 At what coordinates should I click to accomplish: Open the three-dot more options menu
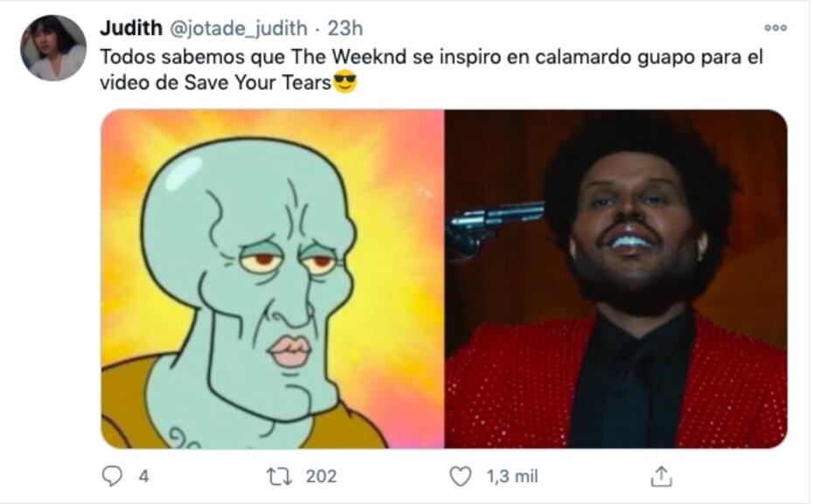pyautogui.click(x=775, y=28)
